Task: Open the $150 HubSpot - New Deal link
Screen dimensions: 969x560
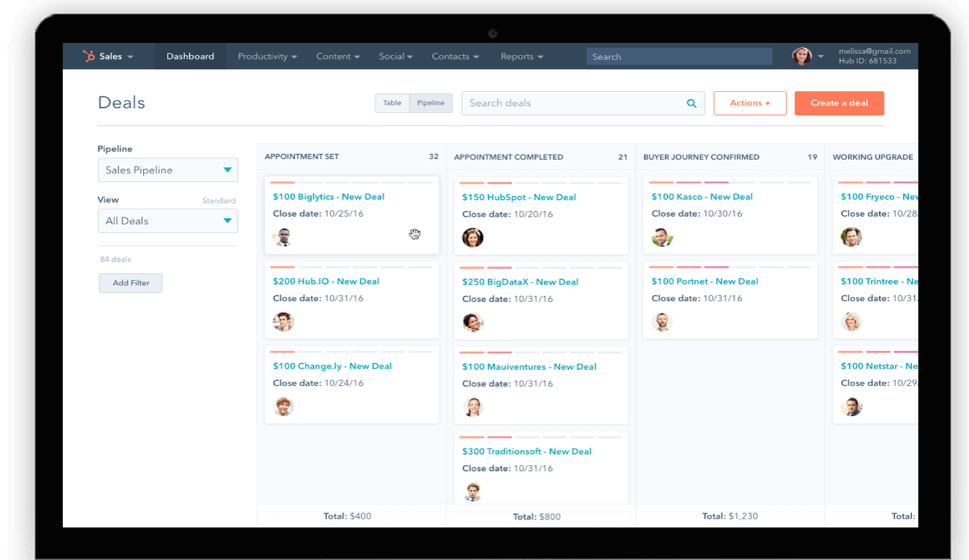Action: click(x=519, y=198)
